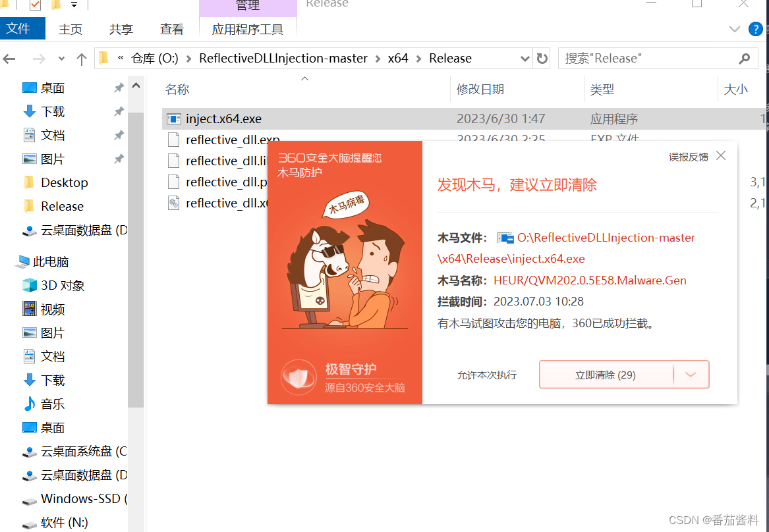Click 立即清除 (29) button
The image size is (769, 532).
pyautogui.click(x=606, y=375)
